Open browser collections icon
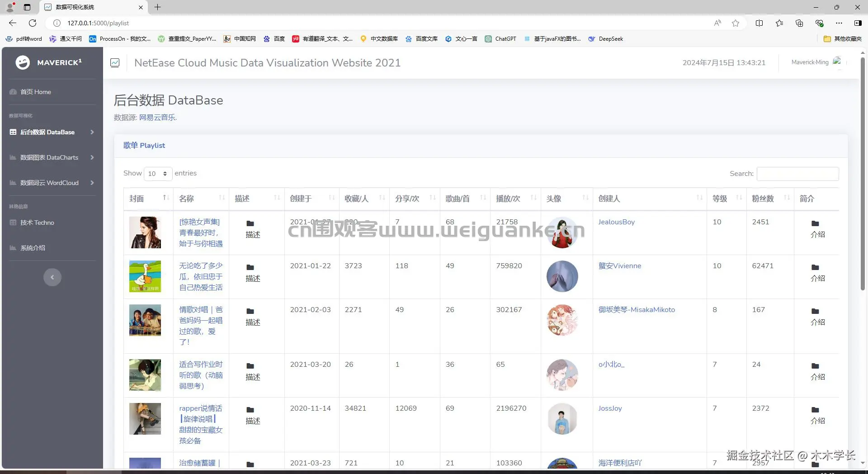 pos(799,23)
